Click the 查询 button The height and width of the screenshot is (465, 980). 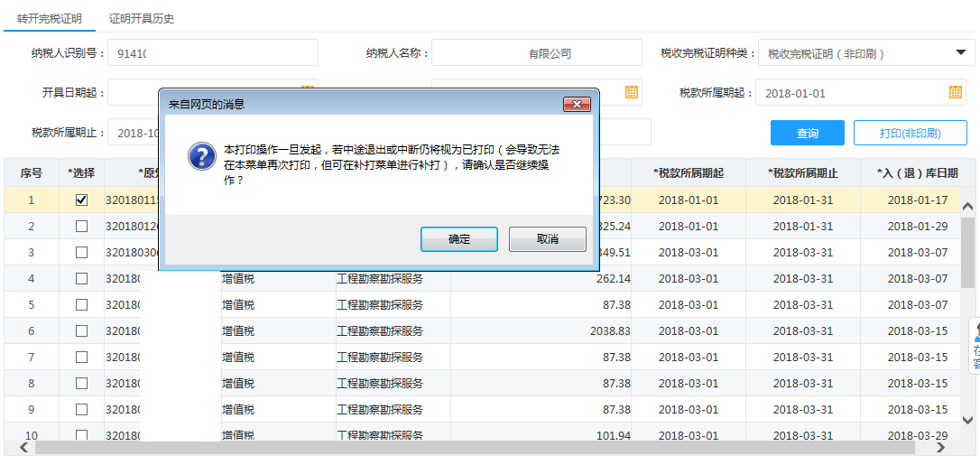pos(807,133)
